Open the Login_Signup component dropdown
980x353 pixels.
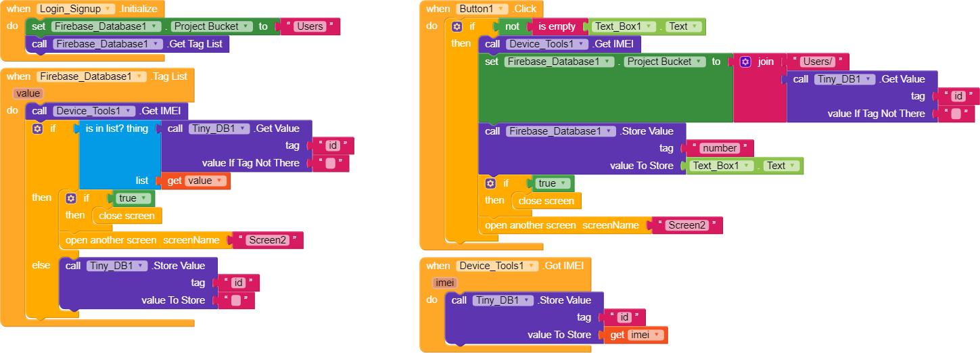(x=78, y=9)
